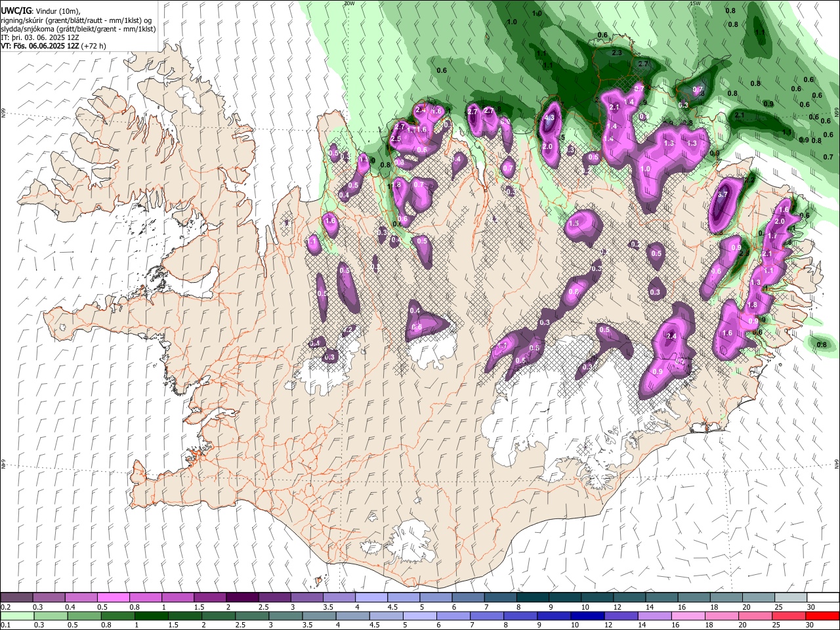Select the deep navy bottom-row swatch 10 to 12
Image resolution: width=840 pixels, height=630 pixels.
[586, 616]
